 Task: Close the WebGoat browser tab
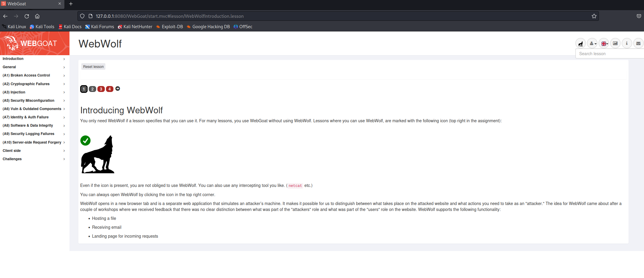point(60,4)
